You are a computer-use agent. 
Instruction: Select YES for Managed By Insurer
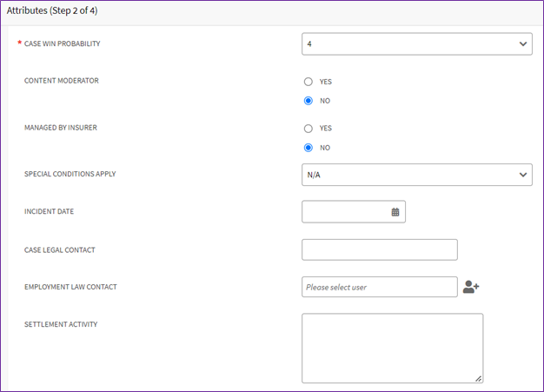point(308,129)
